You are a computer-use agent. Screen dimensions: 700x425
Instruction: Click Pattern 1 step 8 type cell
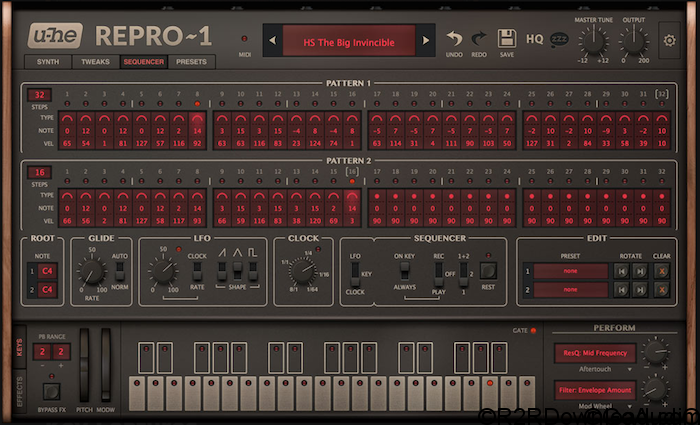click(x=197, y=118)
